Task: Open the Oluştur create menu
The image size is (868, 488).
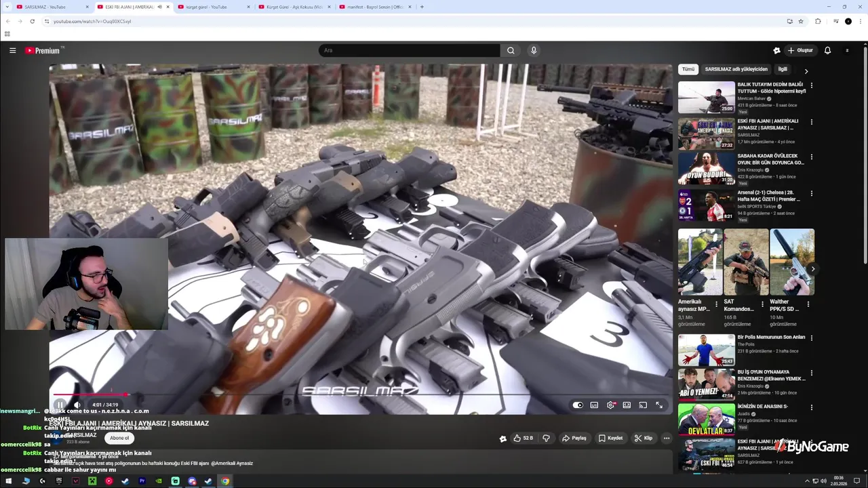Action: [800, 50]
